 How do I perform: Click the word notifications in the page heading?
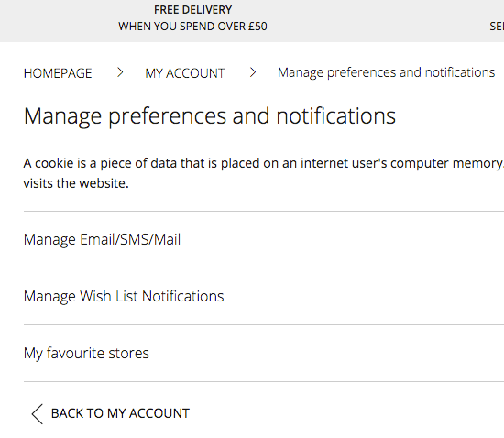pos(336,116)
